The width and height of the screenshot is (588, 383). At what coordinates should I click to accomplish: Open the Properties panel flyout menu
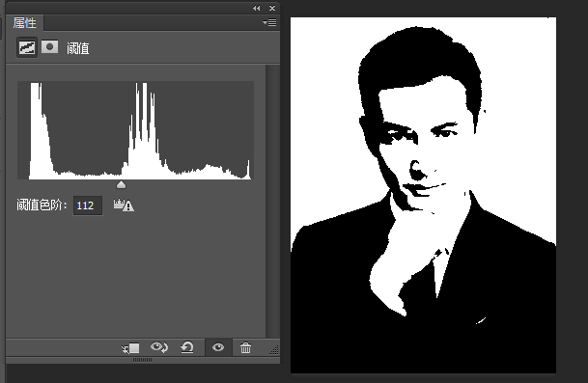[x=269, y=23]
